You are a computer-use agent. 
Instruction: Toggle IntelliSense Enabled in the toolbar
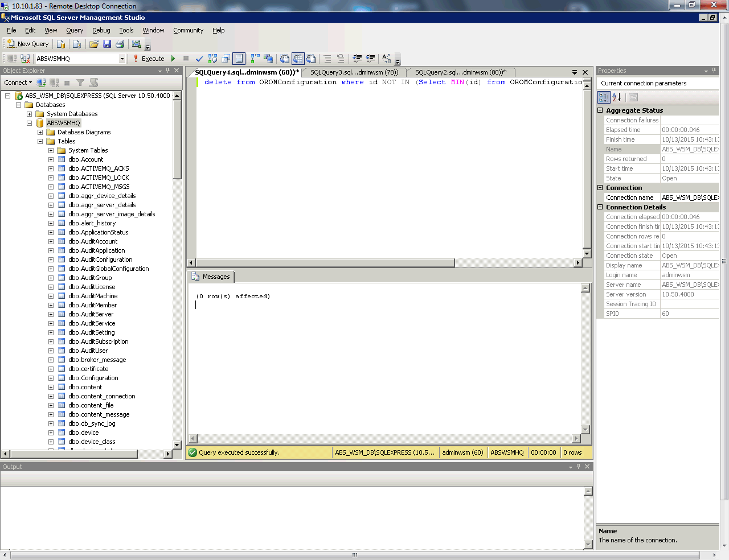(x=239, y=59)
